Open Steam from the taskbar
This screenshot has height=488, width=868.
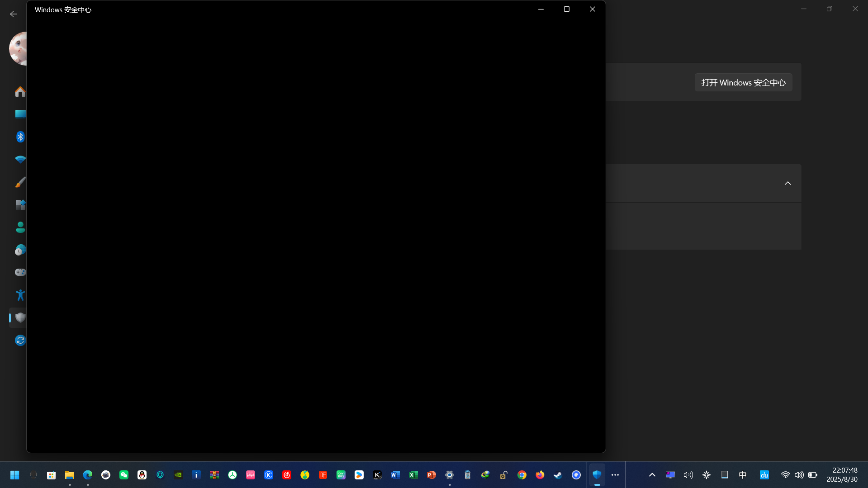(558, 475)
